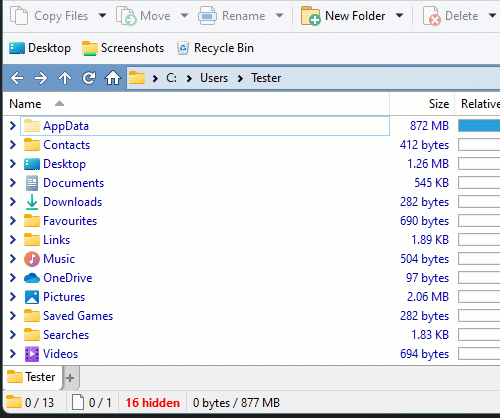Click the Users breadcrumb in path
This screenshot has width=500, height=418.
pos(214,78)
